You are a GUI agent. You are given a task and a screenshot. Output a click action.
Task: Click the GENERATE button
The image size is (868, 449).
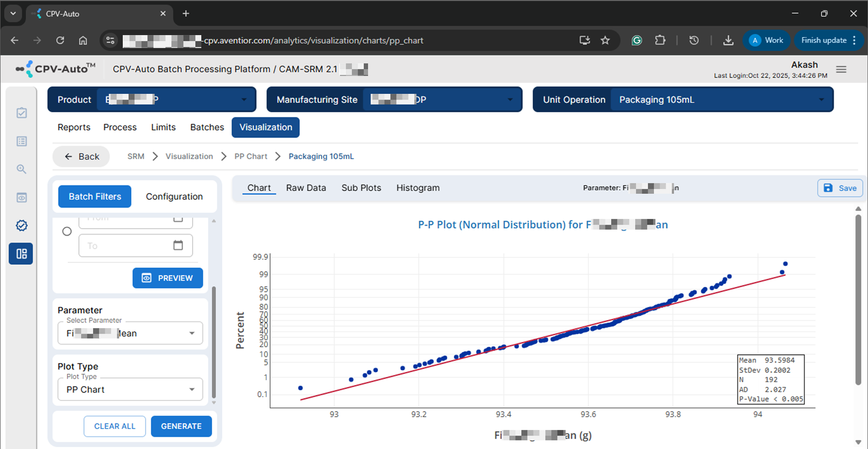click(181, 426)
